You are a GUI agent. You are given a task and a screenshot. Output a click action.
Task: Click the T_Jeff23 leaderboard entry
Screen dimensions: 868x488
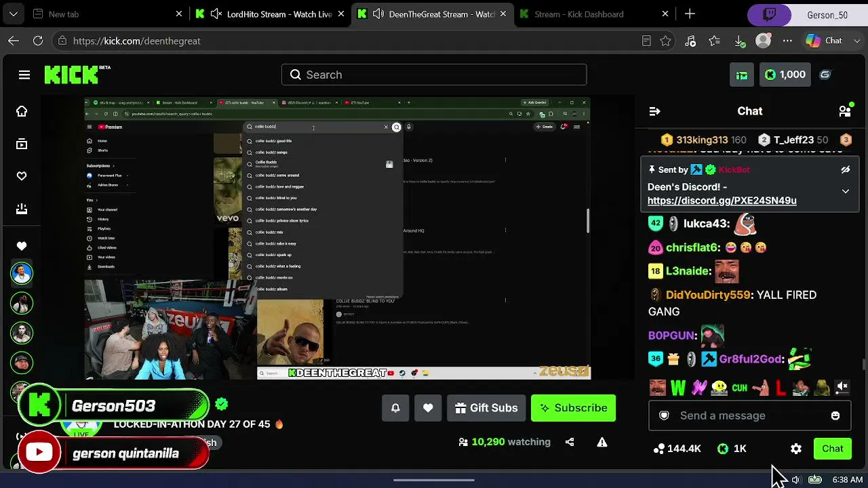point(793,140)
